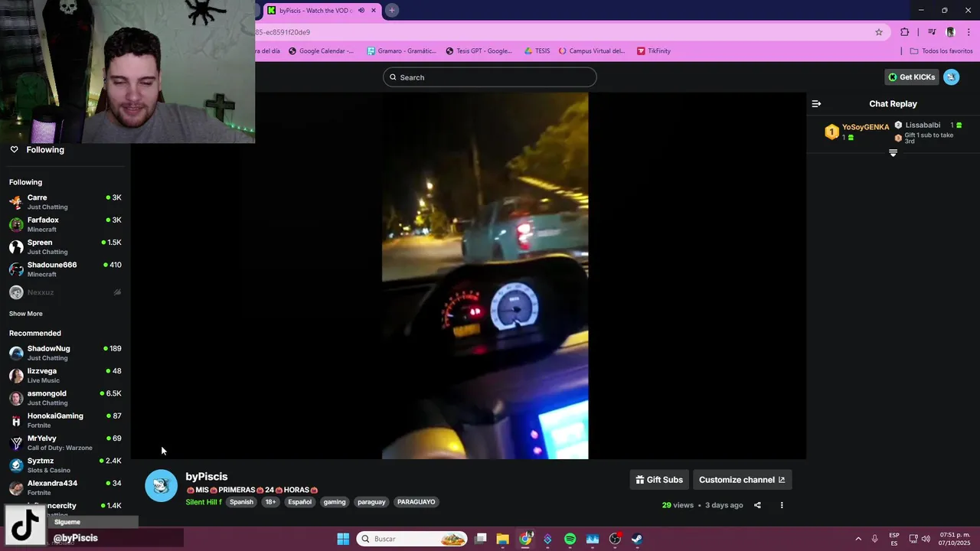Open offline Nexxuz channel in sidebar
The image size is (980, 551).
click(65, 292)
